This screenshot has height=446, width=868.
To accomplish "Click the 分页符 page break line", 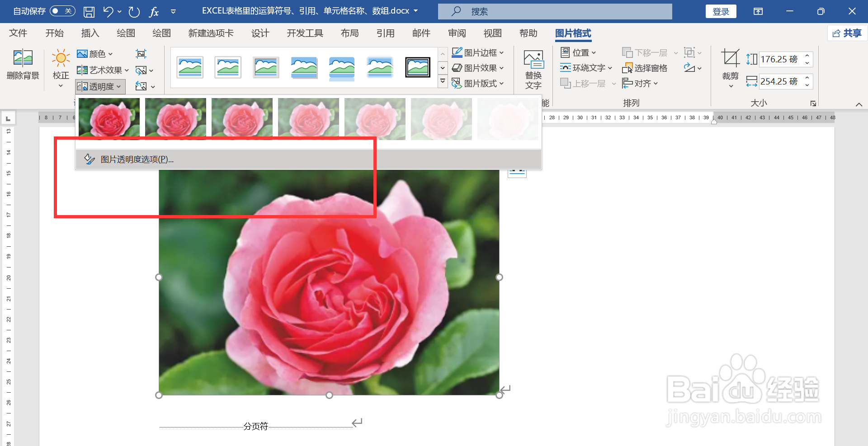I will pyautogui.click(x=256, y=426).
